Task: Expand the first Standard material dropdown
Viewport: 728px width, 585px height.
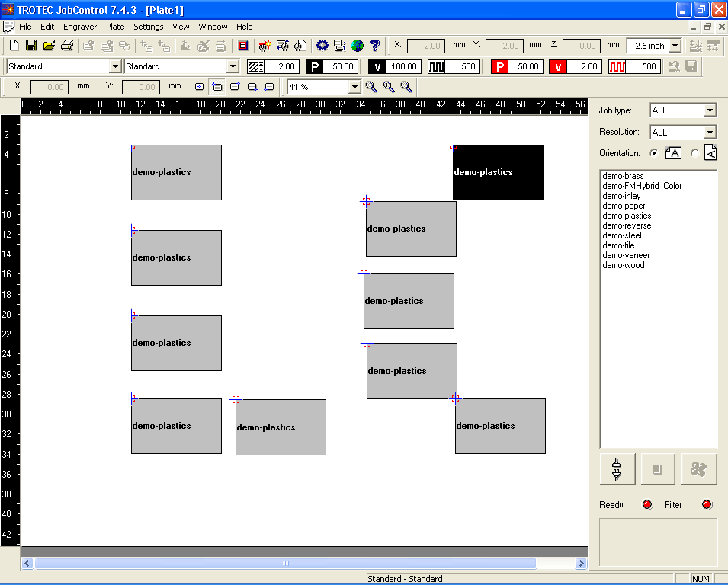Action: [x=116, y=67]
